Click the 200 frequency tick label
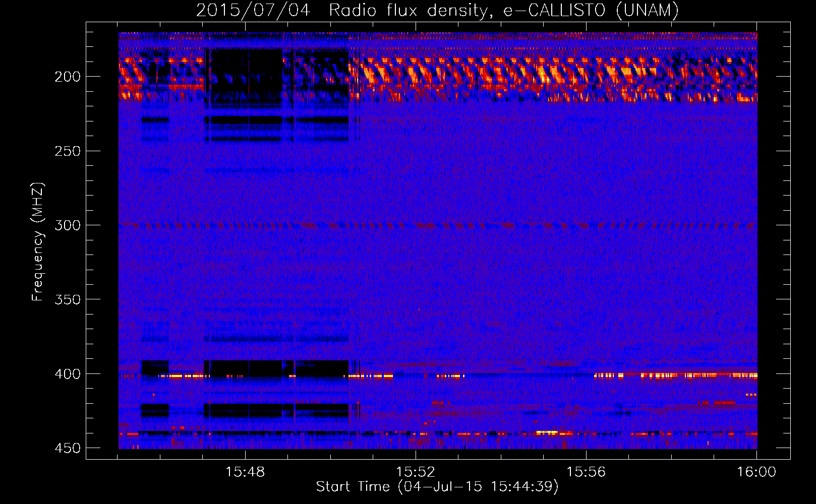Viewport: 816px width, 504px height. pyautogui.click(x=68, y=77)
